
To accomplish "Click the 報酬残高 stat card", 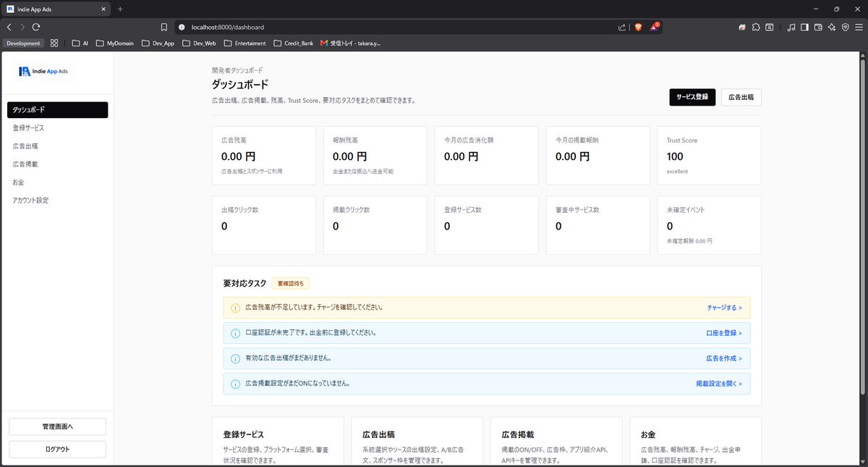I will (375, 156).
